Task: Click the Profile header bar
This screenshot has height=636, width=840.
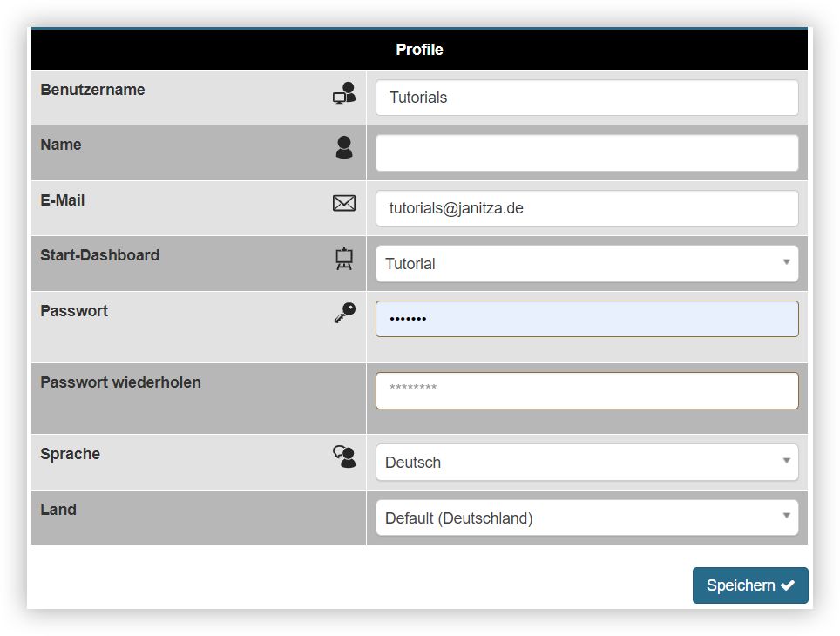Action: click(419, 49)
